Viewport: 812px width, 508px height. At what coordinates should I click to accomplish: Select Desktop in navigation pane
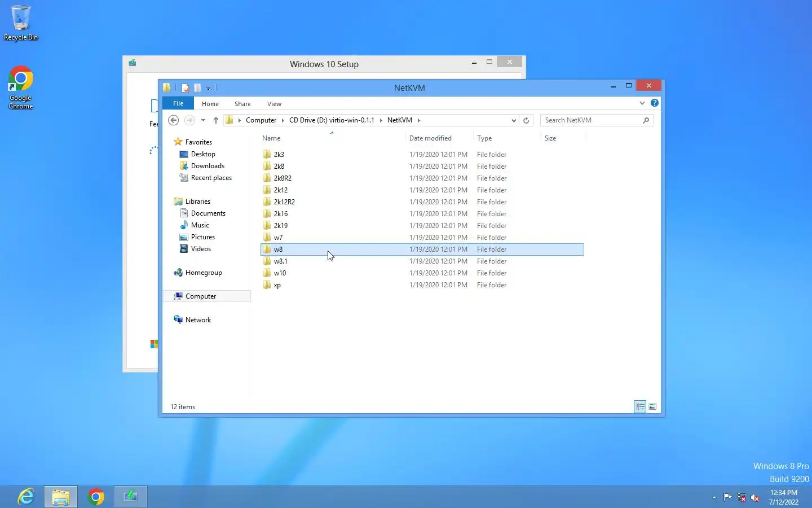pos(203,154)
